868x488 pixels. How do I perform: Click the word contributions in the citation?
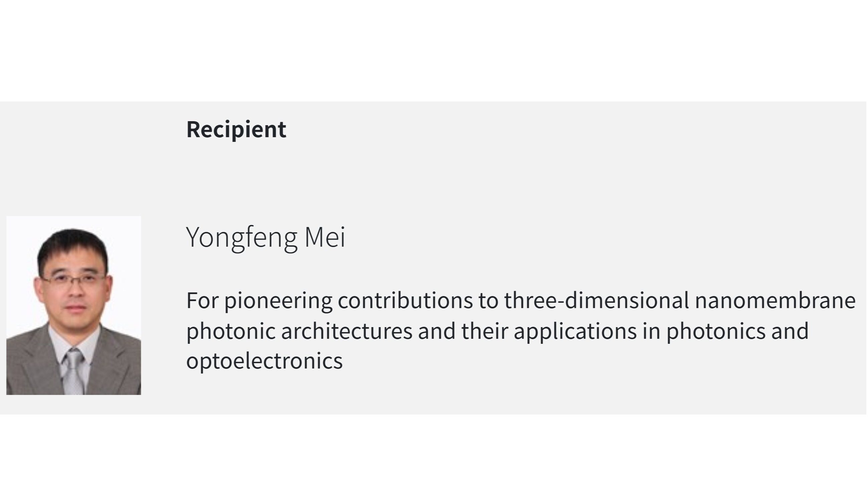405,301
